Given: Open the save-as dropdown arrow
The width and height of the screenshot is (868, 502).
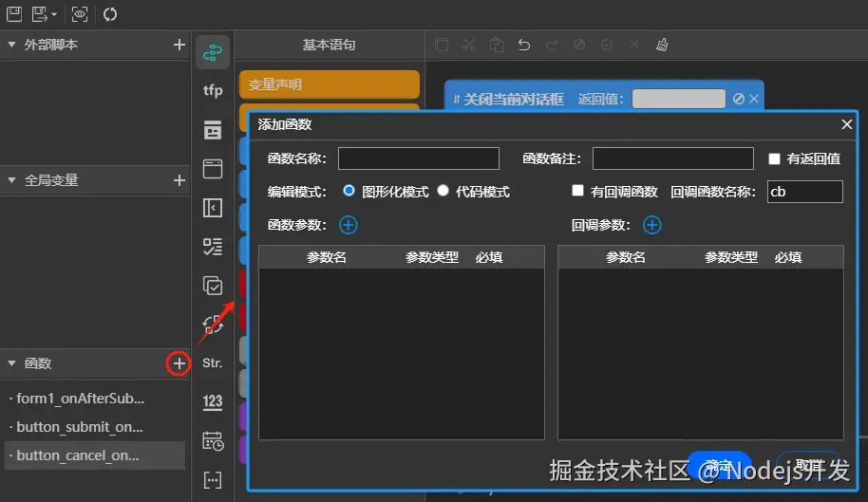Looking at the screenshot, I should [54, 15].
